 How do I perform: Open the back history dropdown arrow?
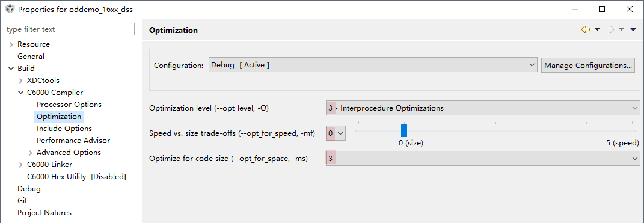point(597,29)
